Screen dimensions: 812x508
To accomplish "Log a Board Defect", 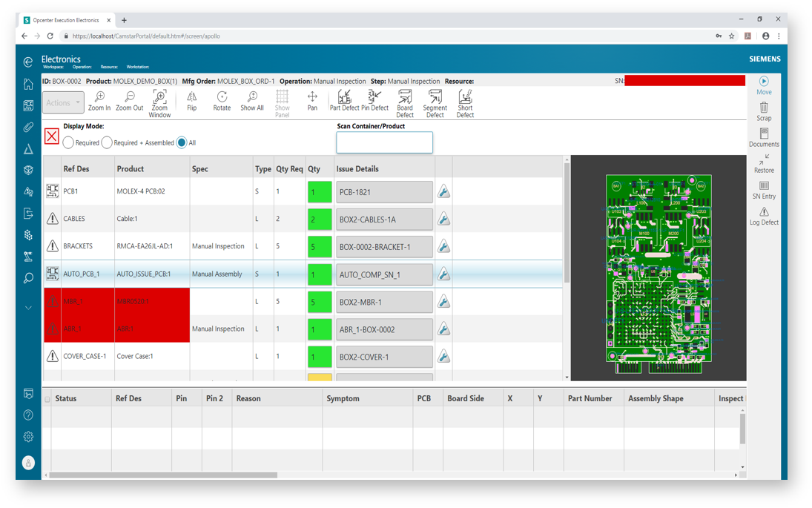I will [404, 103].
